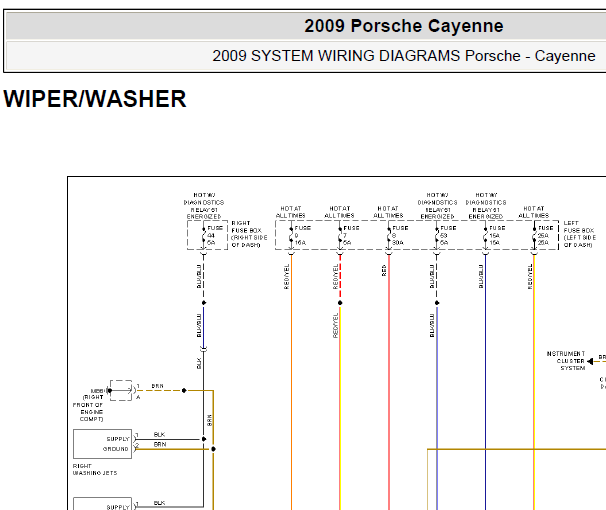Click the plain "RED" wire label

tap(384, 270)
